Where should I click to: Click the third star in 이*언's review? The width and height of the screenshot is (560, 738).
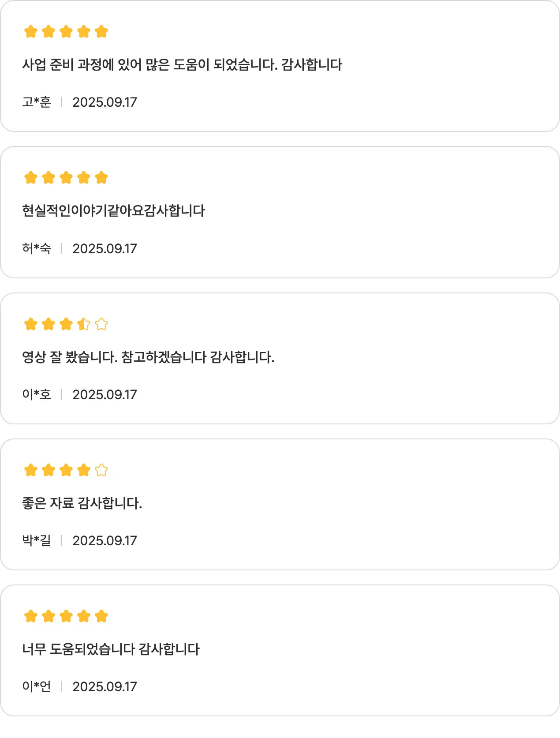(x=66, y=616)
